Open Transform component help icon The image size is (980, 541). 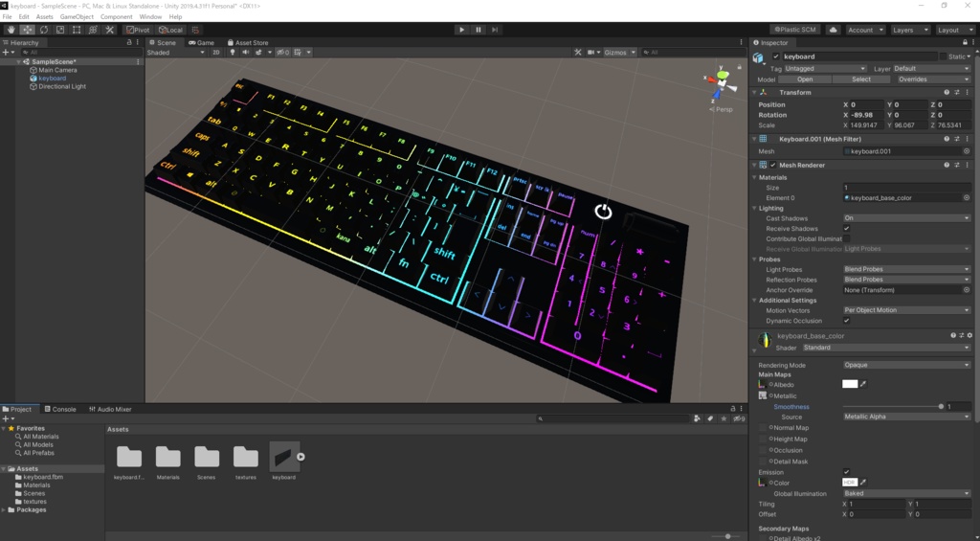pyautogui.click(x=947, y=93)
